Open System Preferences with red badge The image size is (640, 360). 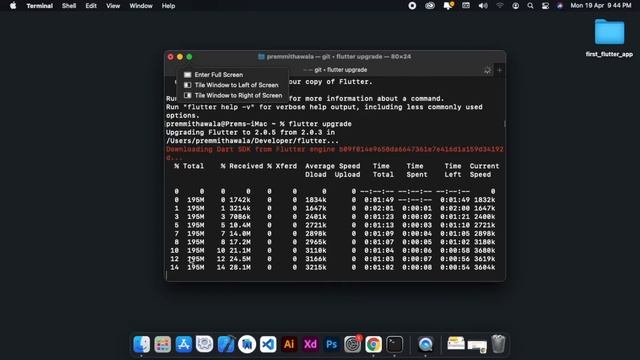[353, 344]
